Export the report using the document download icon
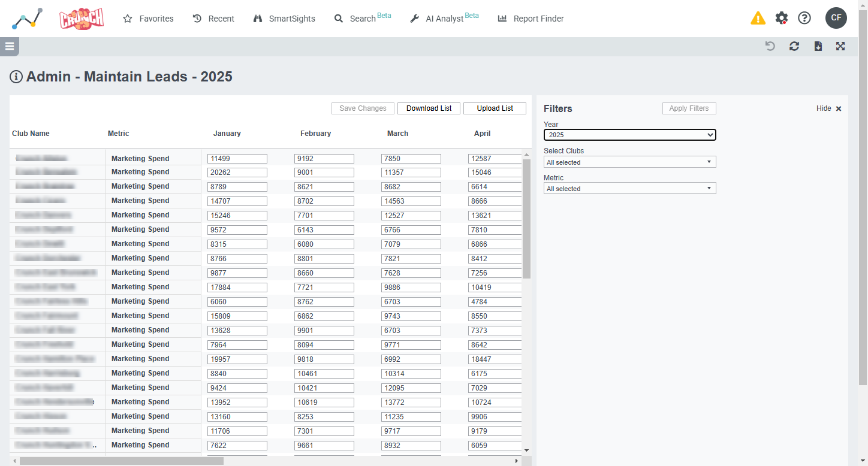This screenshot has height=466, width=868. (818, 46)
